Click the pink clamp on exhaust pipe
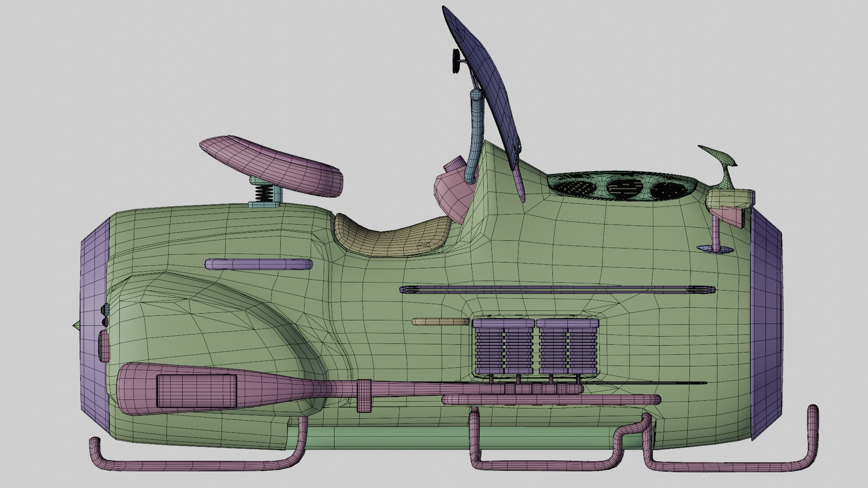 pos(364,396)
